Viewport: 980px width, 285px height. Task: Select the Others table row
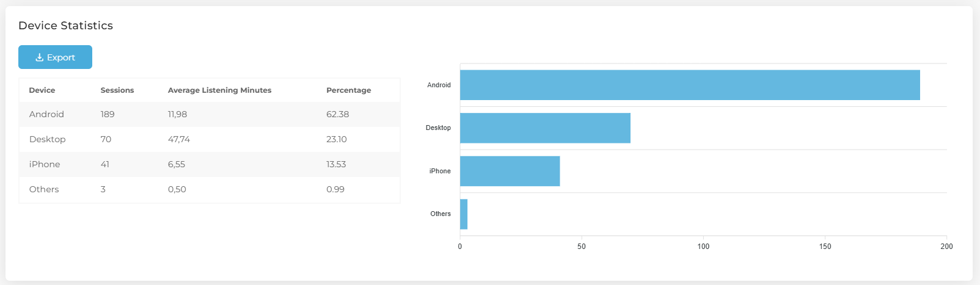[210, 189]
